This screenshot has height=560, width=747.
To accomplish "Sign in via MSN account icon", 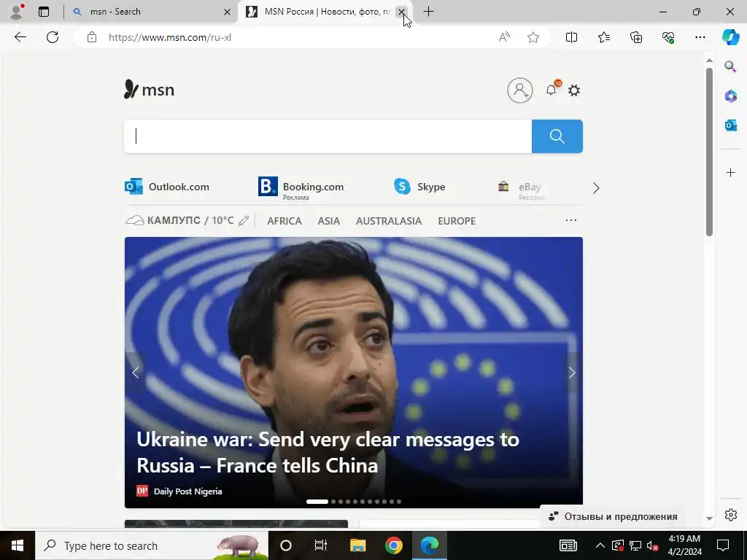I will click(x=519, y=90).
